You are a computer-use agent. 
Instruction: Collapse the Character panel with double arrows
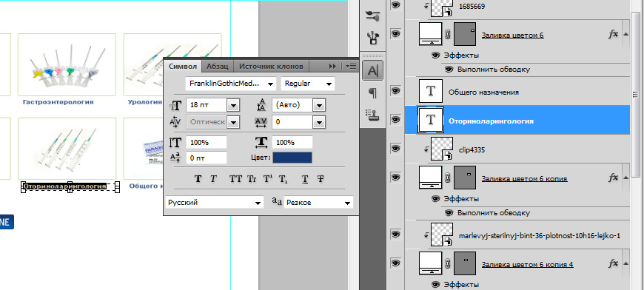click(x=332, y=66)
